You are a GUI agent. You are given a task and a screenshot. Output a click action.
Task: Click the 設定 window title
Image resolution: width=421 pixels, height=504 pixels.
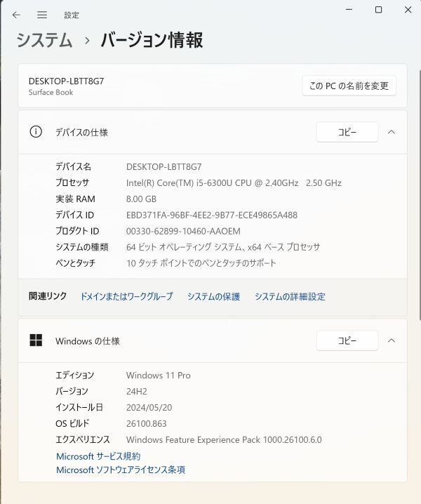tap(72, 15)
